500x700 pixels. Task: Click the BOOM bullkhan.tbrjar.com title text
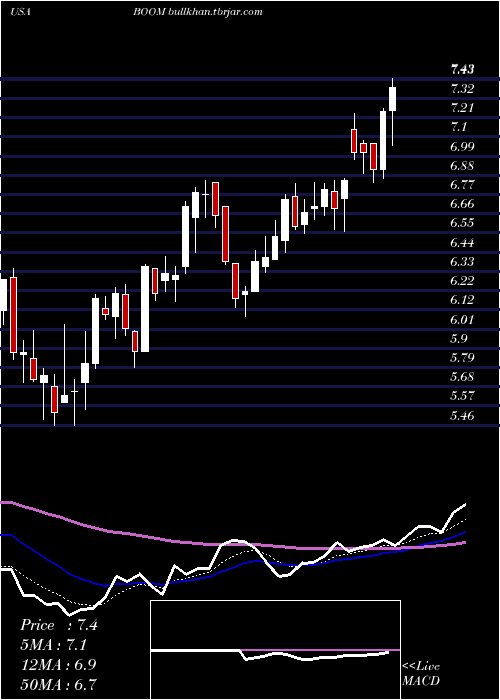pyautogui.click(x=197, y=12)
